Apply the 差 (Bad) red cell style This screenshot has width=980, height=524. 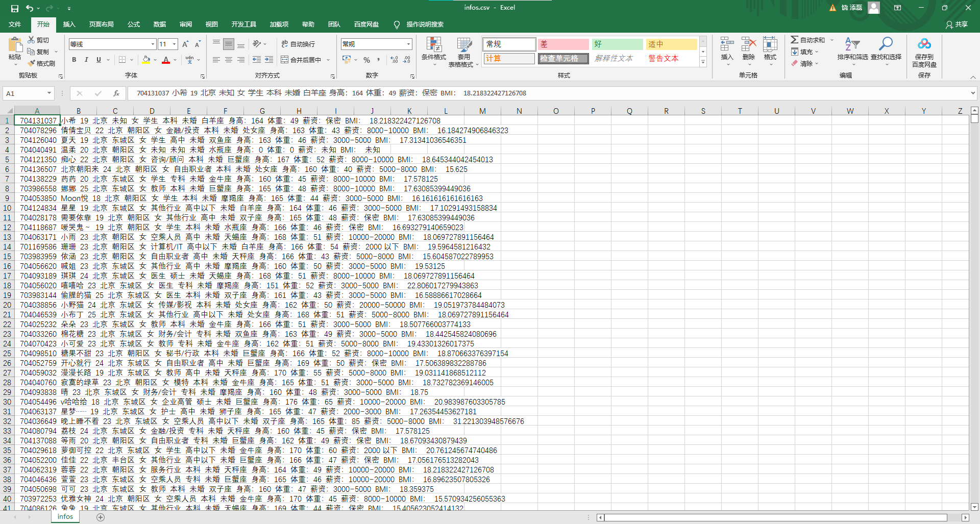(563, 44)
